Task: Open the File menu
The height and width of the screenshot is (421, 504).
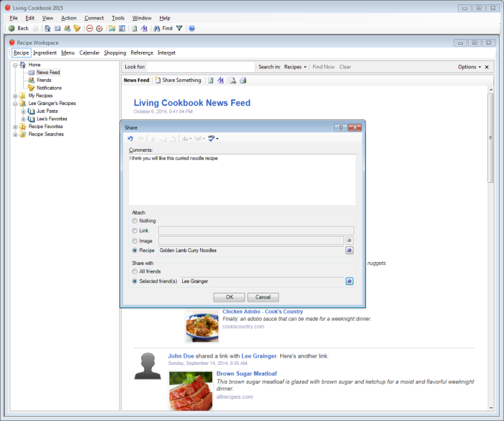Action: click(14, 18)
